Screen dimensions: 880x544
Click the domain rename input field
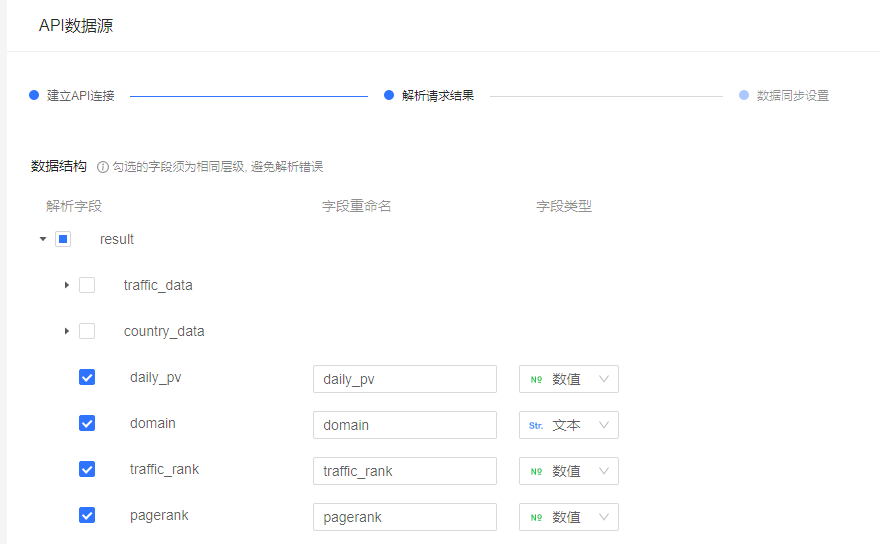click(404, 425)
